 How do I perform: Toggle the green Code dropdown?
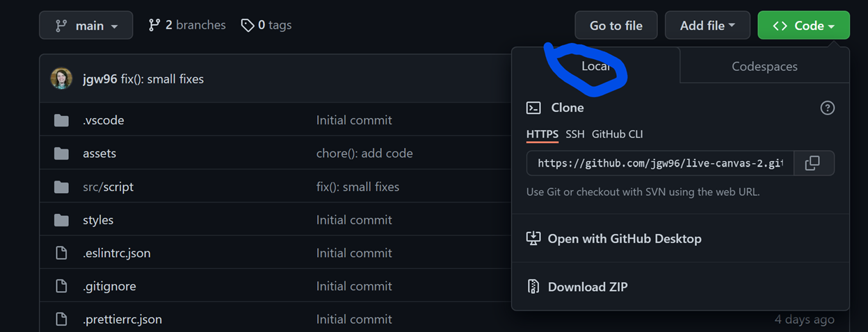click(803, 26)
